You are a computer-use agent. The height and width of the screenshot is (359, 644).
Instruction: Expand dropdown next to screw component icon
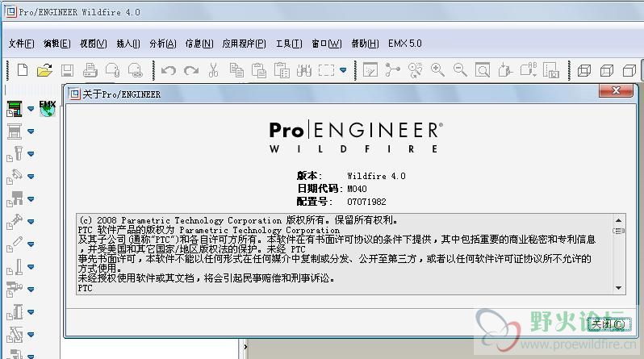(31, 154)
